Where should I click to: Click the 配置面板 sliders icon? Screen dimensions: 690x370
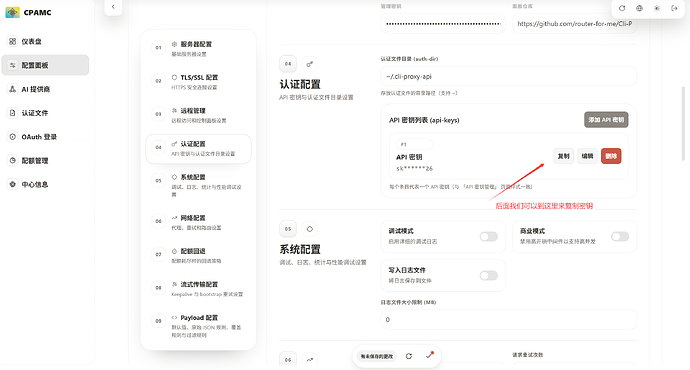(12, 65)
